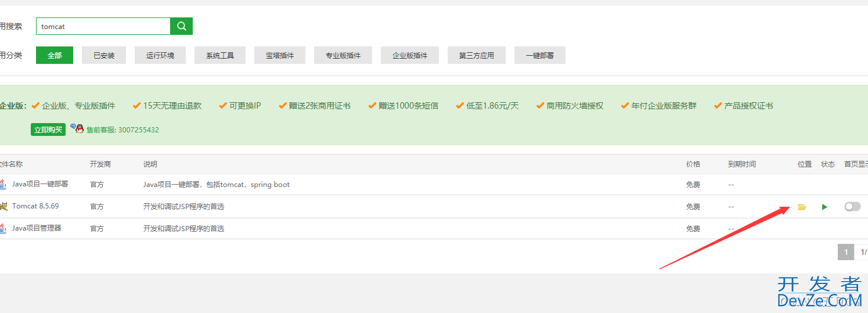The image size is (868, 313).
Task: Click 官方 developer in the Tomcat 8.5.69 row
Action: 97,207
